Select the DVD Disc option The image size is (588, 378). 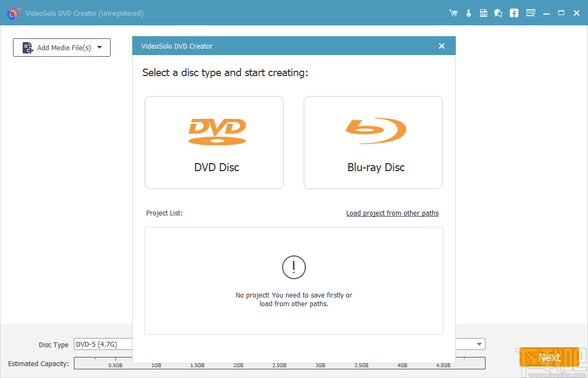coord(214,142)
